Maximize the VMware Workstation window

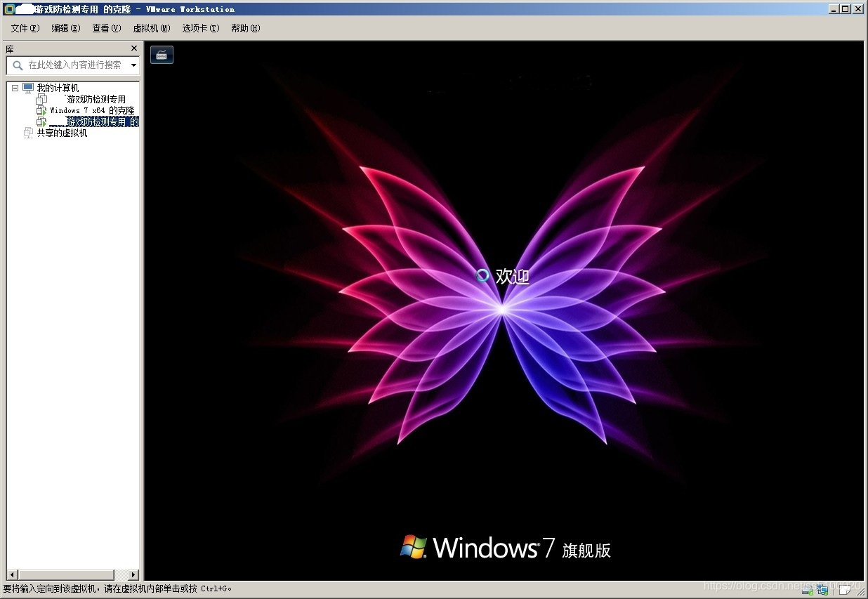[x=844, y=9]
